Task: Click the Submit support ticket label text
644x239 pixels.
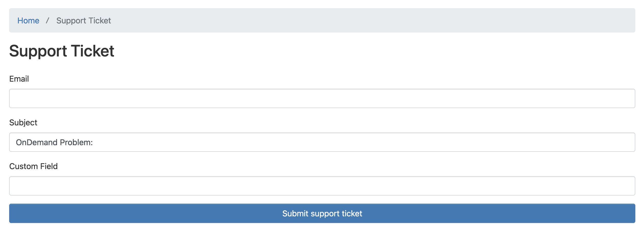Action: pyautogui.click(x=322, y=213)
